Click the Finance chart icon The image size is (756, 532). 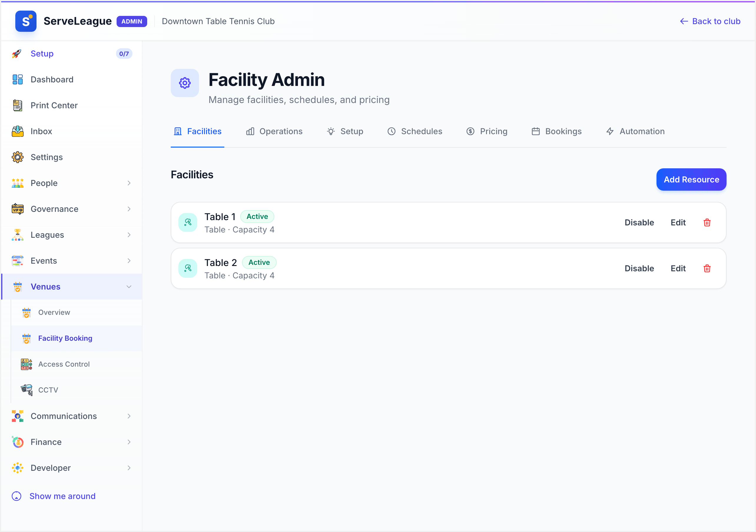tap(17, 442)
